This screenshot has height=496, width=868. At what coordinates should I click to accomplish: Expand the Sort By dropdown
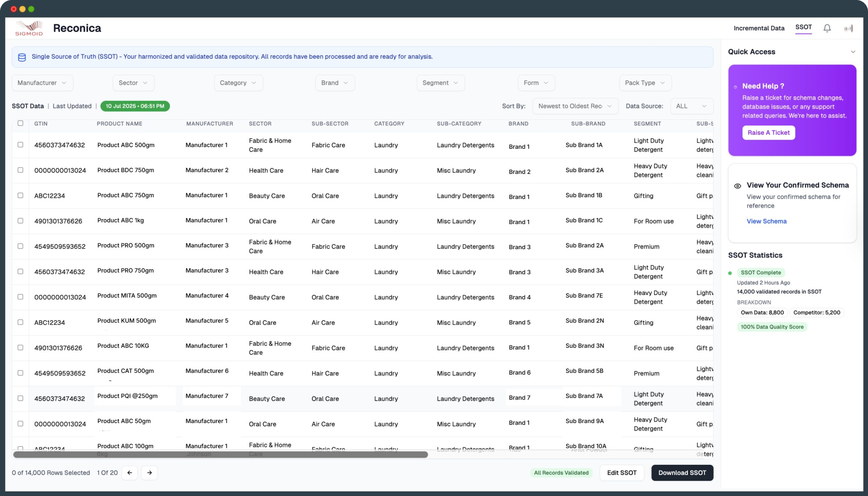pyautogui.click(x=575, y=106)
